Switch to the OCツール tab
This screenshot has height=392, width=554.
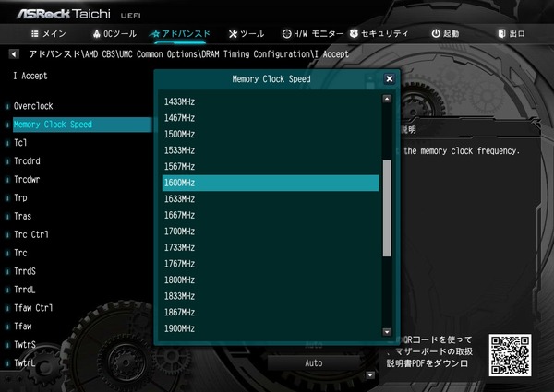click(114, 34)
